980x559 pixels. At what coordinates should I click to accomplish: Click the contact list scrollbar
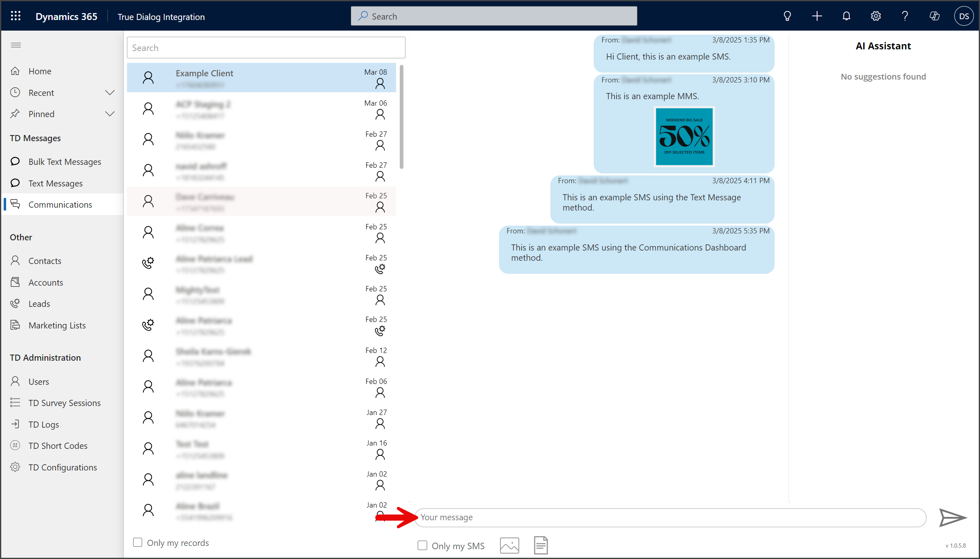pos(402,116)
